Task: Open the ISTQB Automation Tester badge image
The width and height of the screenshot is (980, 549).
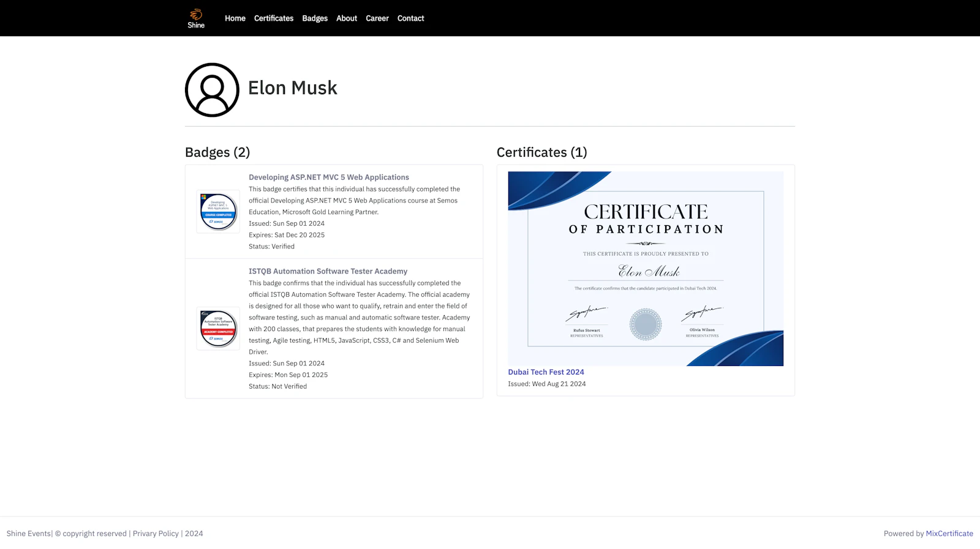Action: point(218,329)
